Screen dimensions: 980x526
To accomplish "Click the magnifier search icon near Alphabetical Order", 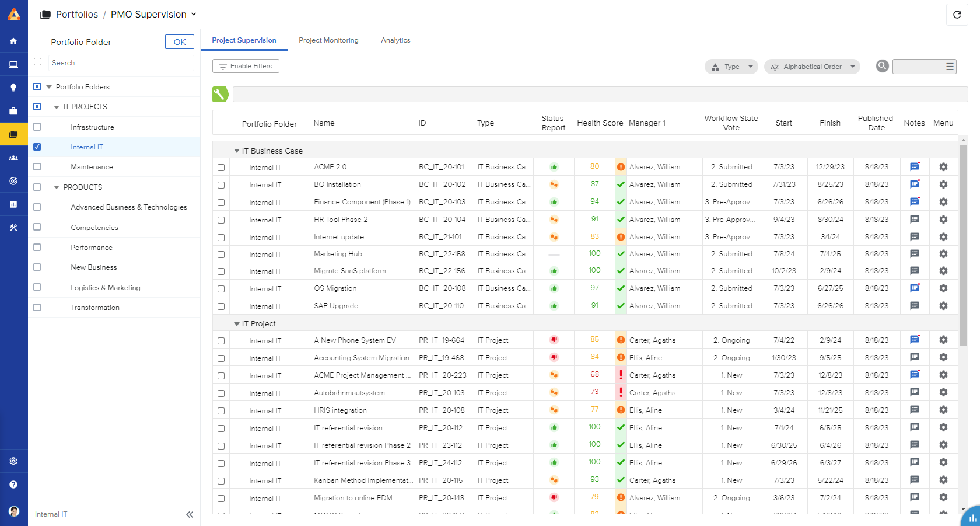I will pyautogui.click(x=882, y=66).
